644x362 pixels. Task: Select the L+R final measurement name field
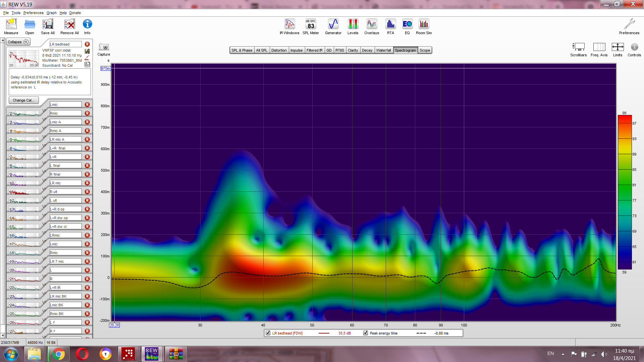point(65,148)
